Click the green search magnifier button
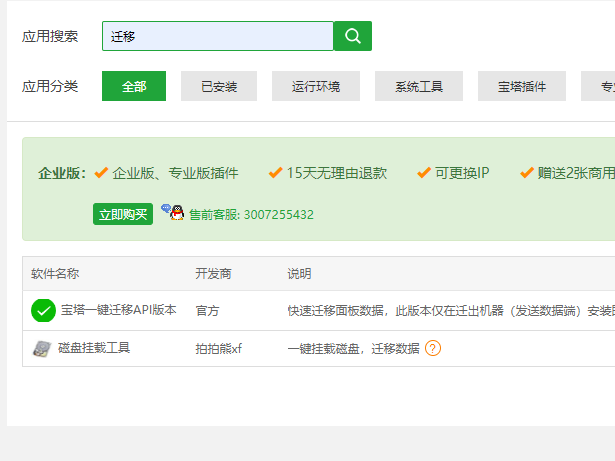Screen dimensions: 615x461 pos(353,36)
